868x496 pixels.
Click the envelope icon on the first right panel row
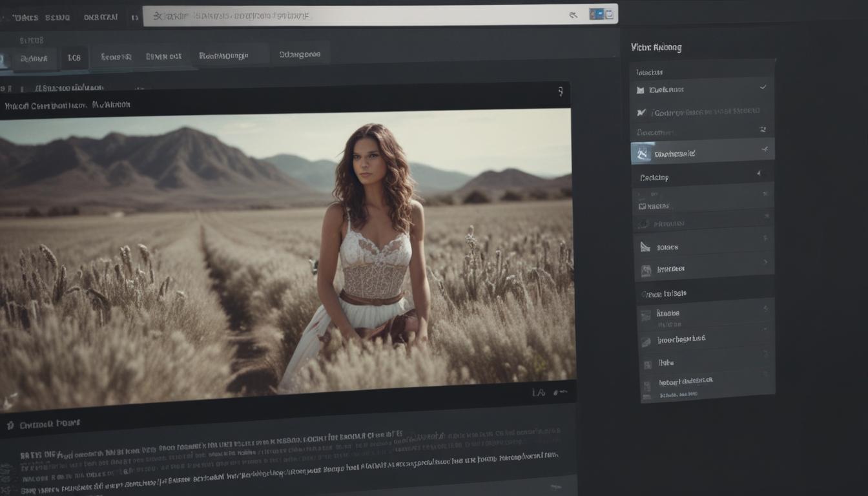coord(641,90)
